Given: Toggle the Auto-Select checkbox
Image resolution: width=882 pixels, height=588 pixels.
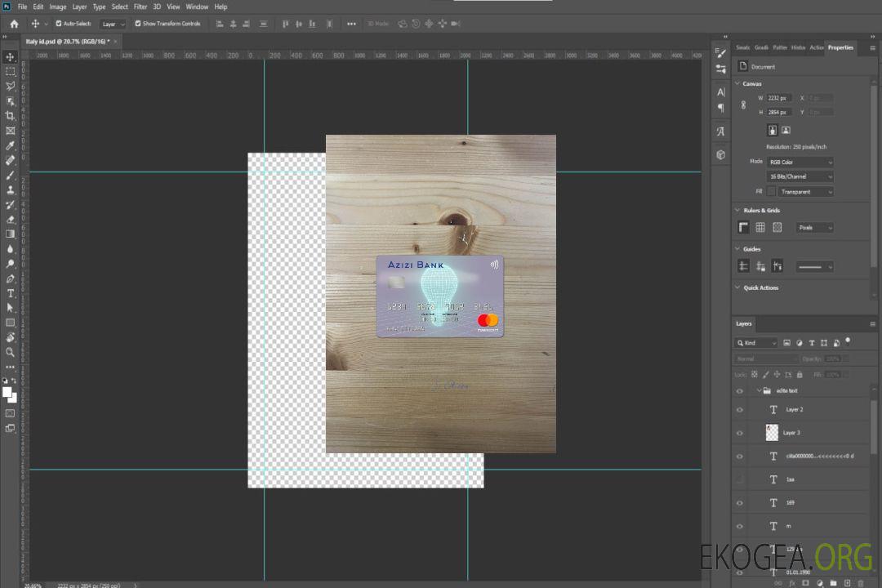Looking at the screenshot, I should pyautogui.click(x=59, y=24).
